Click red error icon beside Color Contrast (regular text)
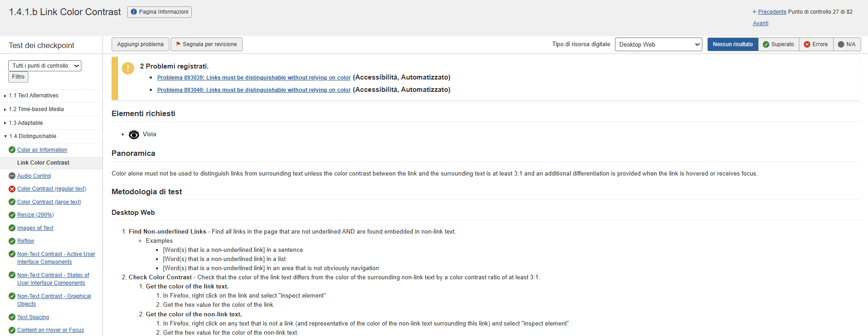The width and height of the screenshot is (868, 336). (x=12, y=189)
